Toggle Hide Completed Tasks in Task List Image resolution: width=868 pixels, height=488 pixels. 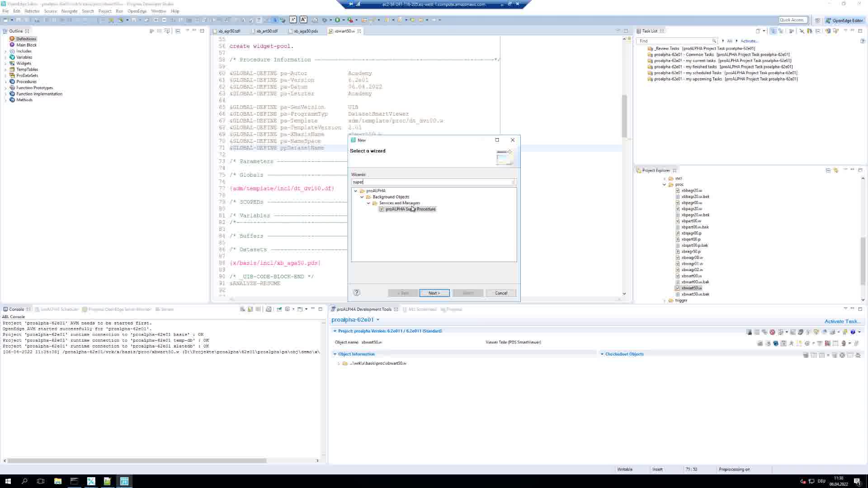point(802,31)
